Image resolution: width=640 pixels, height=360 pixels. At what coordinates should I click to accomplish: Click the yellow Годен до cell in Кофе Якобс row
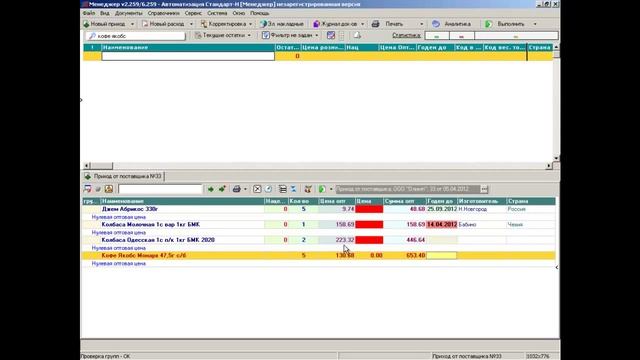[x=442, y=256]
